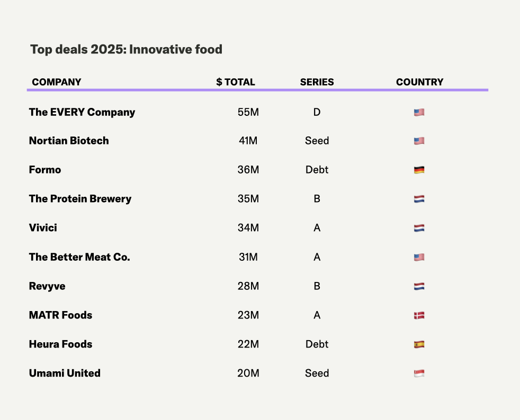This screenshot has width=520, height=420.
Task: Click the US flag for The EVERY Company
Action: (x=419, y=112)
